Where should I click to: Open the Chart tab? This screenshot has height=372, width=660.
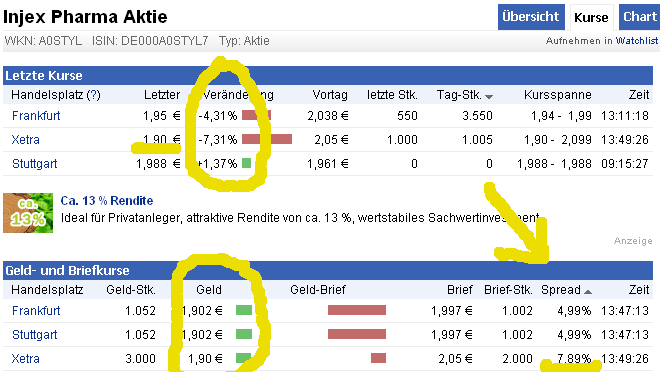[639, 17]
